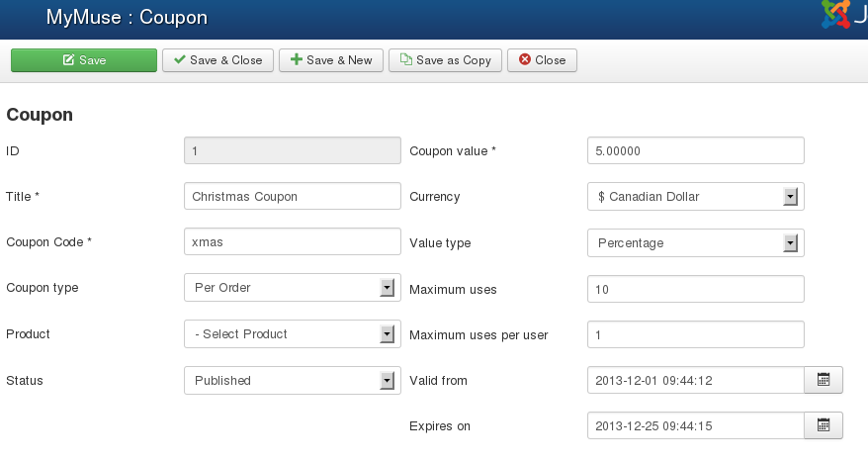
Task: Open the Select Product dropdown
Action: pyautogui.click(x=292, y=334)
